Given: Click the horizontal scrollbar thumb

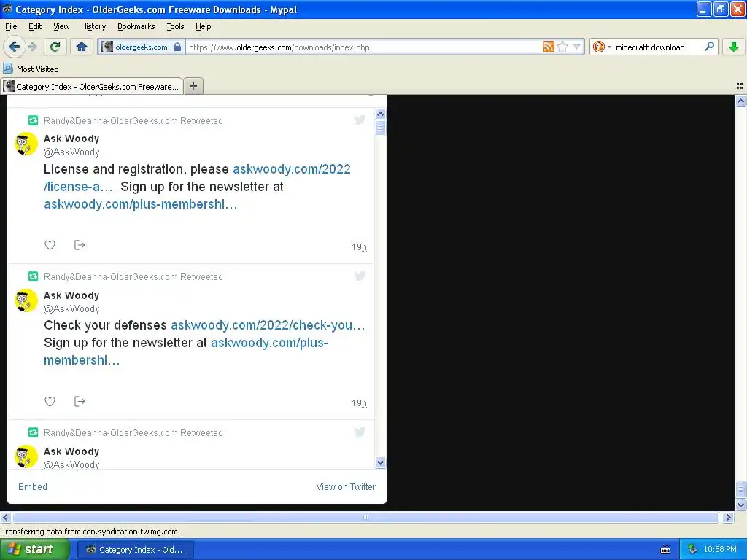Looking at the screenshot, I should click(x=365, y=517).
